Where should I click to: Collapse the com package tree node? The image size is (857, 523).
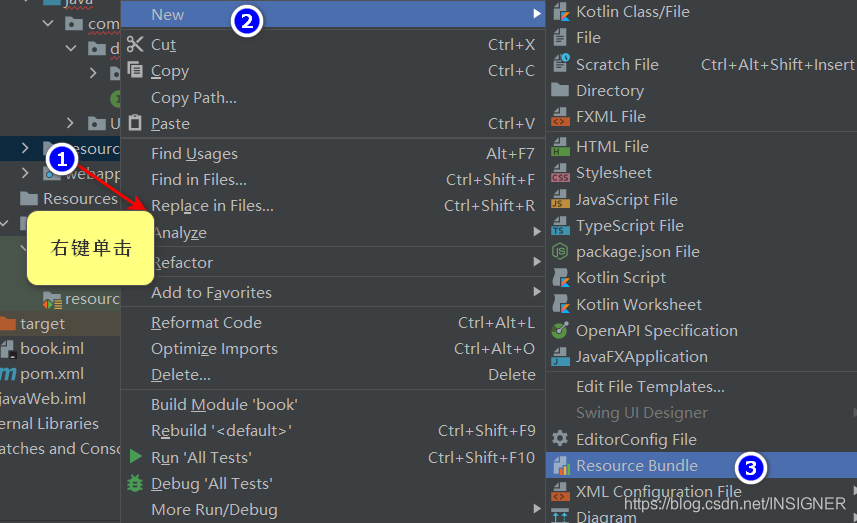[x=48, y=23]
